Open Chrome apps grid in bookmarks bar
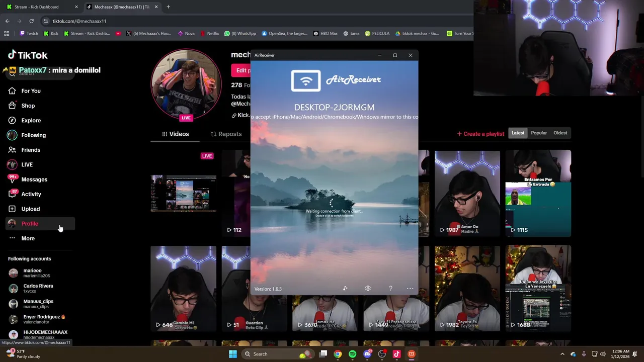 click(x=7, y=34)
